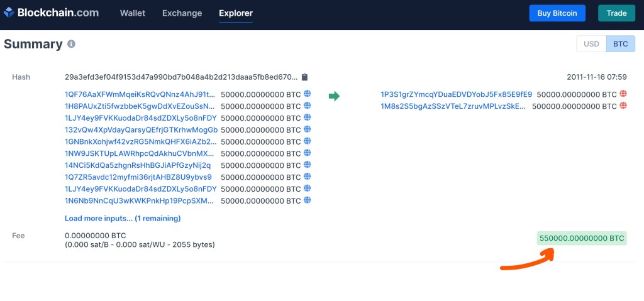Click red globe icon beside output 1M8s2S5bgAz
Screen dimensions: 644x301
pyautogui.click(x=623, y=106)
